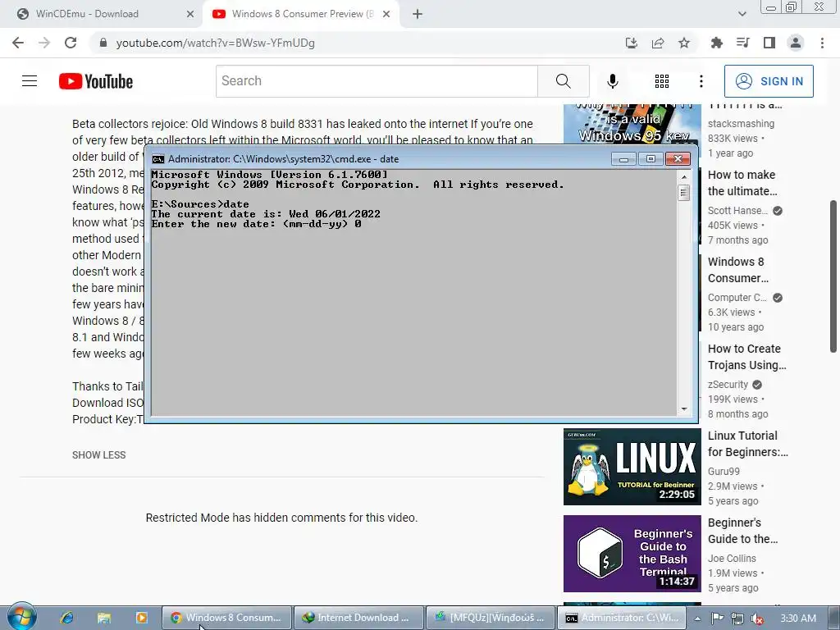Click the cmd.exe window title bar icon

click(x=158, y=159)
